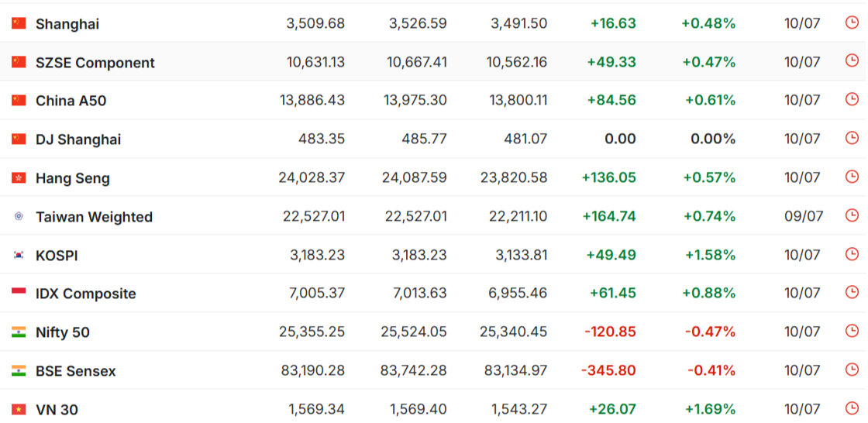Click the clock icon in SZSE Component row
Viewport: 868px width, 423px height.
point(852,61)
